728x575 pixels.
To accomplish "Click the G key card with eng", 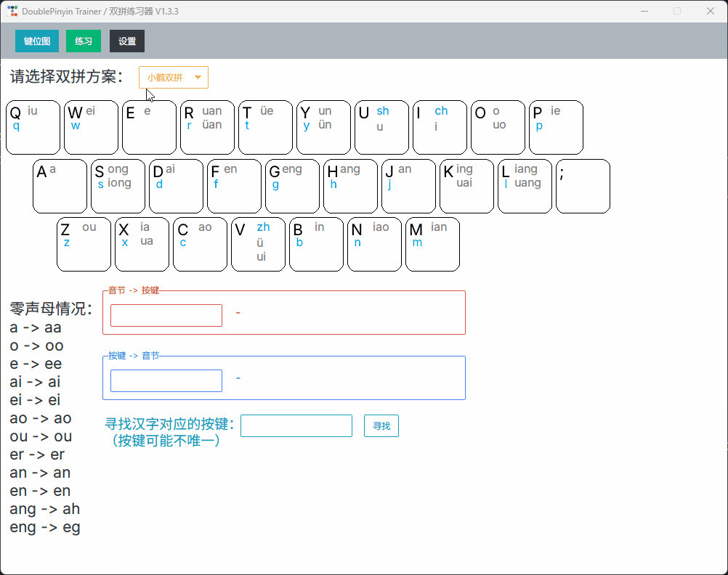I will [x=293, y=187].
